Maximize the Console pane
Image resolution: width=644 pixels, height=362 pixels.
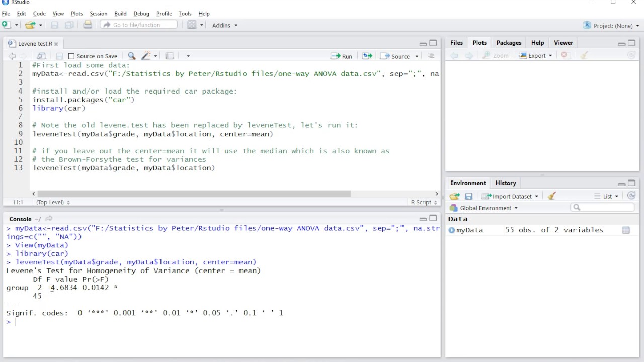click(433, 218)
